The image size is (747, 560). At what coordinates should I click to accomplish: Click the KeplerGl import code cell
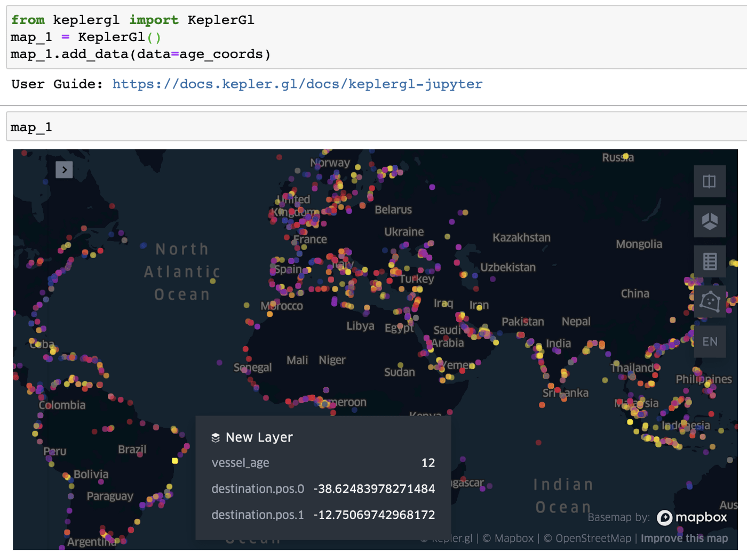click(x=377, y=37)
